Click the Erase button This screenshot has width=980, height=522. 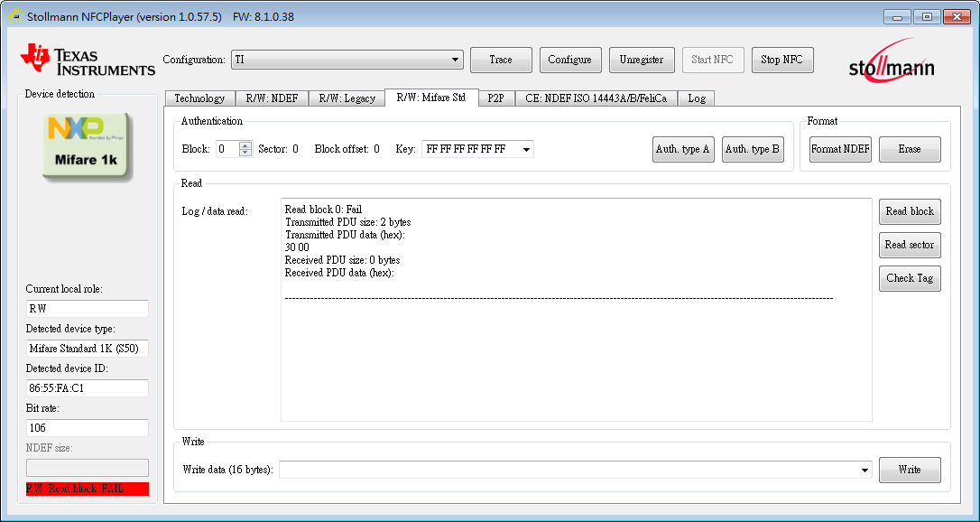click(910, 149)
